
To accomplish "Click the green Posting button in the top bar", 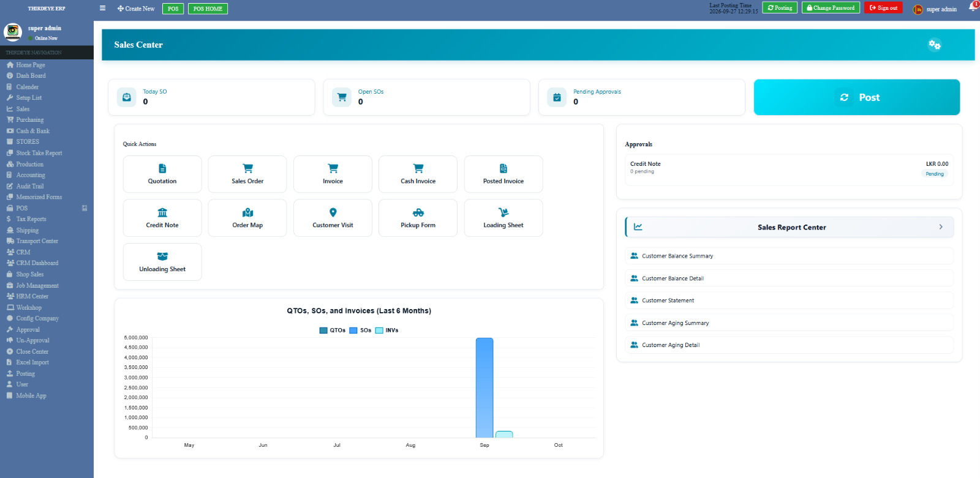I will point(780,8).
